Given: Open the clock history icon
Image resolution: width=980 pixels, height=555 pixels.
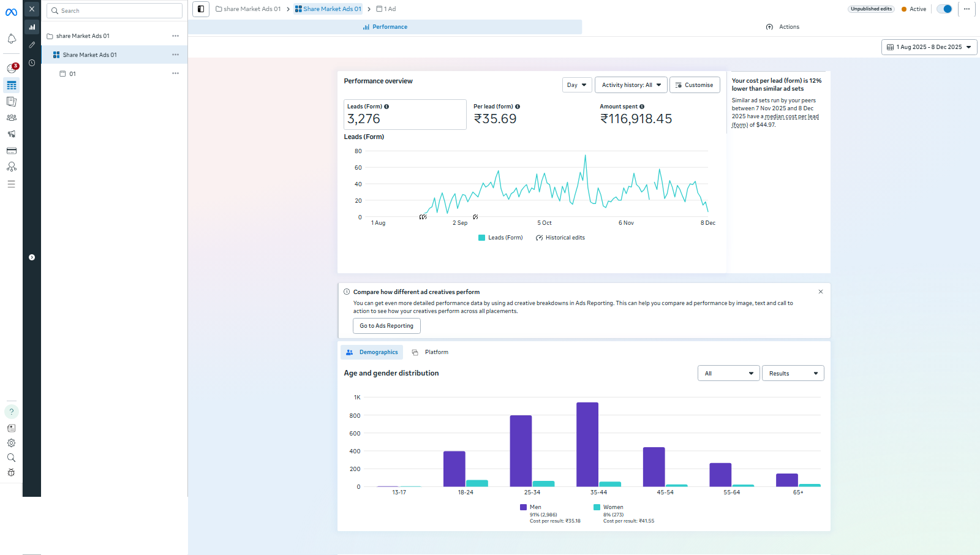Looking at the screenshot, I should (32, 63).
